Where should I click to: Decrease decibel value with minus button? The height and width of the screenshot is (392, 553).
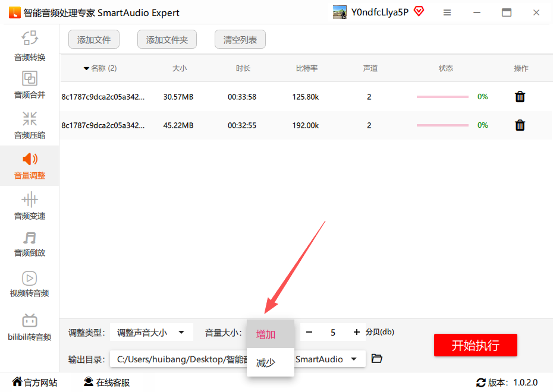coord(309,333)
